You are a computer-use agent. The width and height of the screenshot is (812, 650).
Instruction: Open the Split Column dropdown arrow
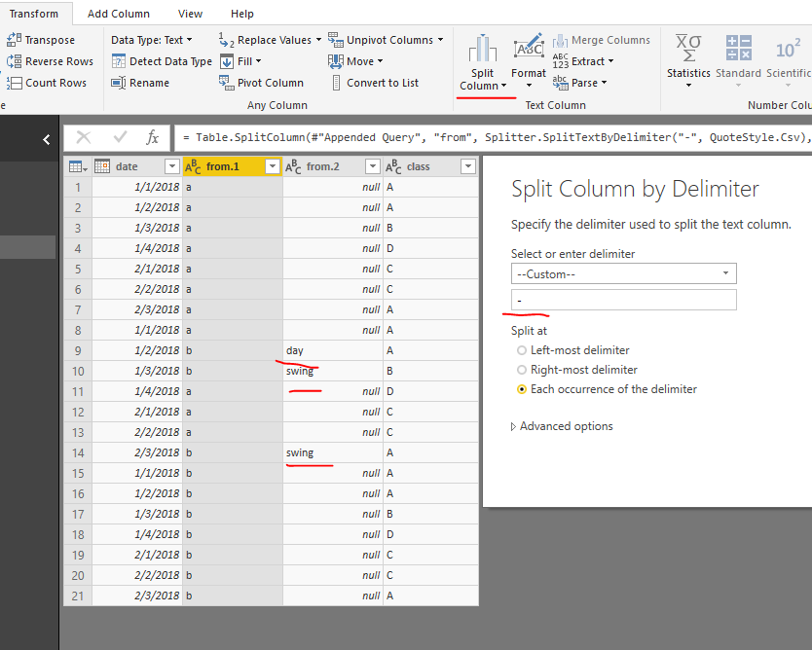click(x=504, y=86)
